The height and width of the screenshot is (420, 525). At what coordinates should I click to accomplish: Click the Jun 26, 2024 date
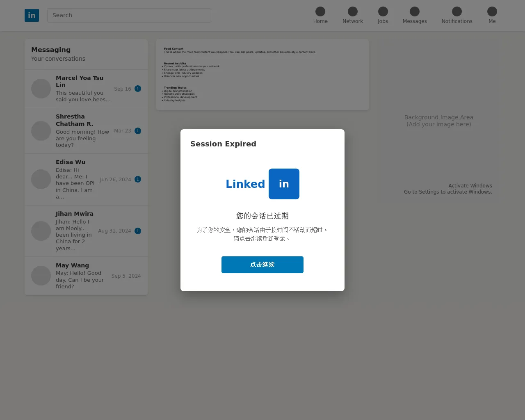[116, 180]
